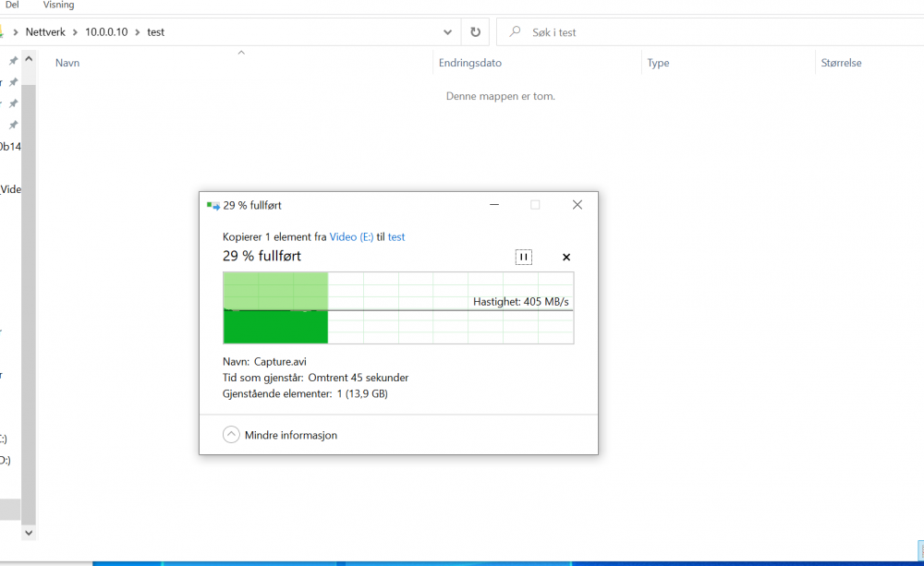Minimize the copy progress dialog
The height and width of the screenshot is (566, 924).
(x=494, y=205)
